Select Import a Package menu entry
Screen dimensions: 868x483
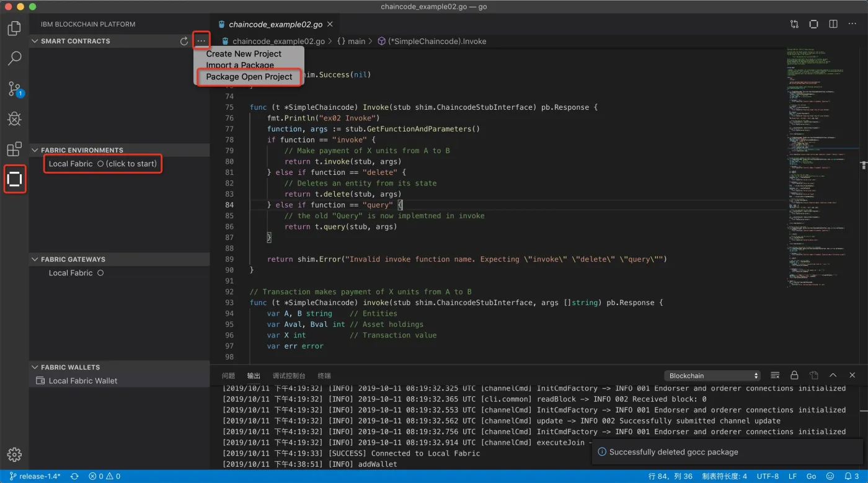240,65
